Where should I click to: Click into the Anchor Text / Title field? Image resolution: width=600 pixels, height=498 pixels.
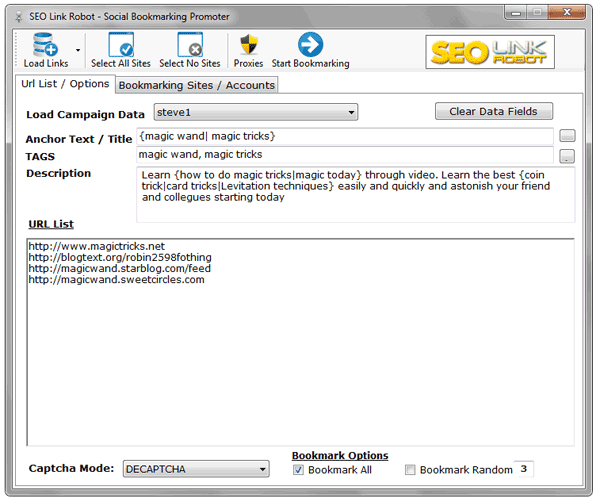click(343, 136)
